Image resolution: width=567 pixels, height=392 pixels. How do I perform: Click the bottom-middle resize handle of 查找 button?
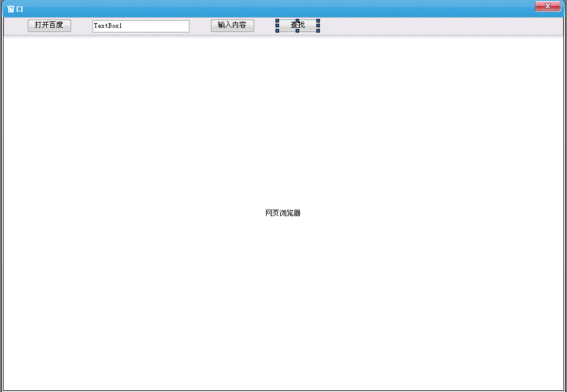point(297,31)
